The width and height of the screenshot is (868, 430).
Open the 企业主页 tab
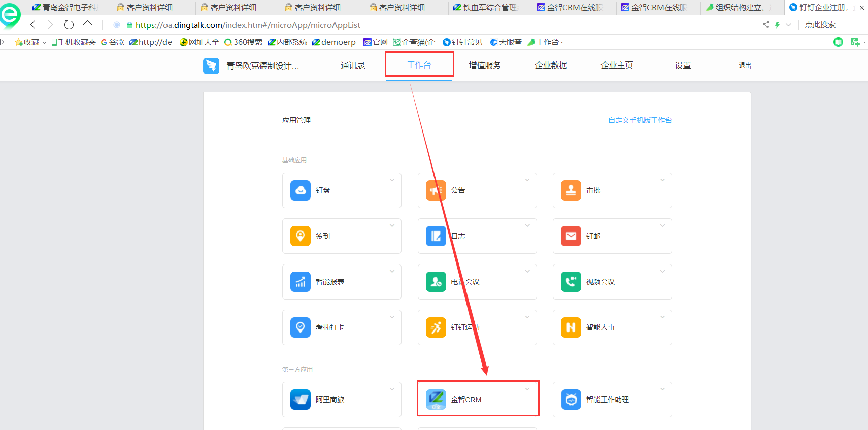tap(617, 65)
